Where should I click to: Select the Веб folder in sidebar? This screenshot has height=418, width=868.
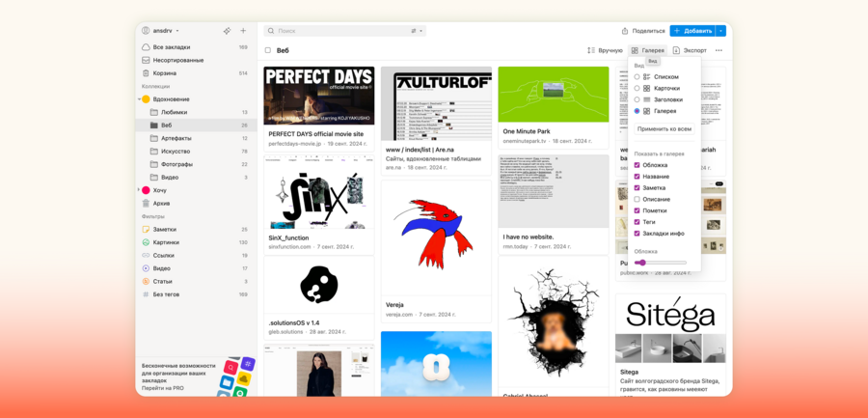[x=196, y=125]
